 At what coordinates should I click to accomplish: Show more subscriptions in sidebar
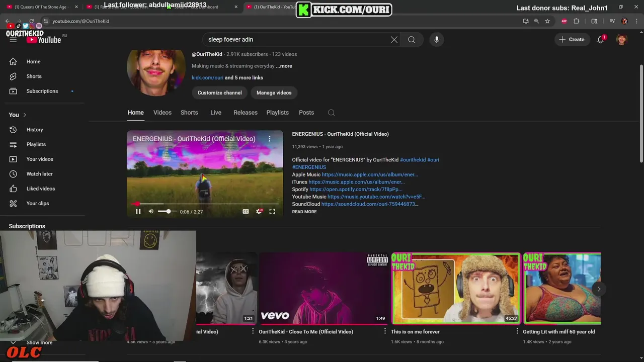(39, 342)
